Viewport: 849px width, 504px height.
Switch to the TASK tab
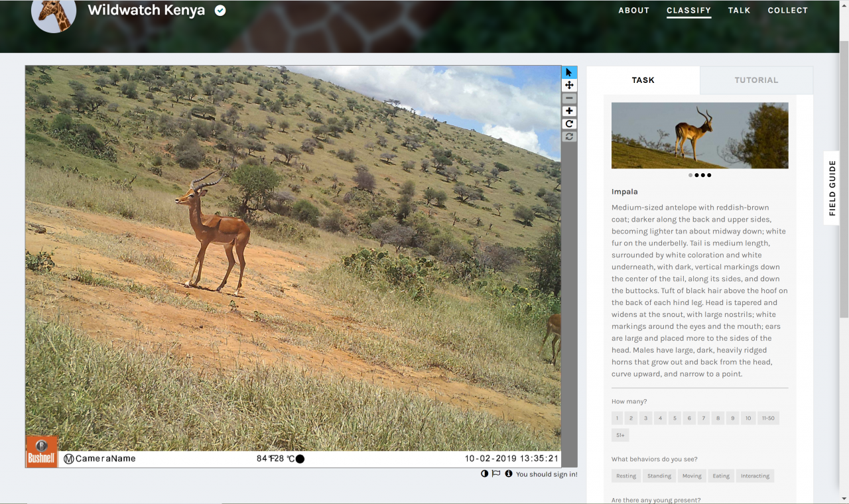coord(643,80)
